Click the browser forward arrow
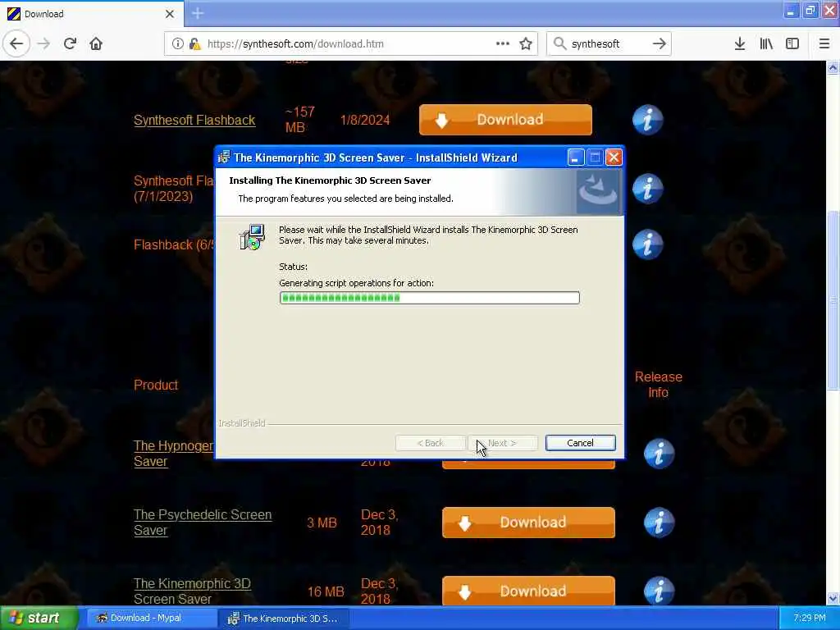This screenshot has width=840, height=630. [x=43, y=43]
